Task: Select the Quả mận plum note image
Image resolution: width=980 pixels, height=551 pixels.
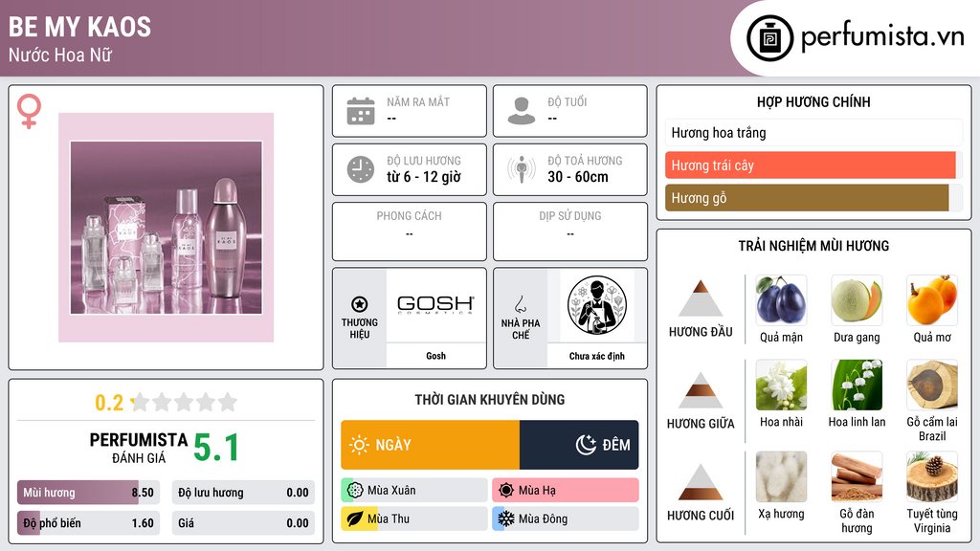Action: (x=781, y=299)
